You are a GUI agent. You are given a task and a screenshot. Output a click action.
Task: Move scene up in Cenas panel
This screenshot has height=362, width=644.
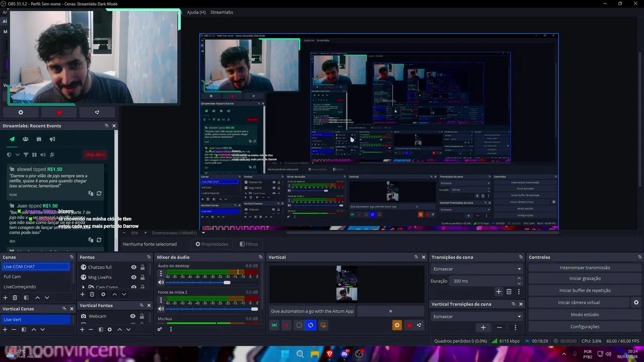pos(37,298)
